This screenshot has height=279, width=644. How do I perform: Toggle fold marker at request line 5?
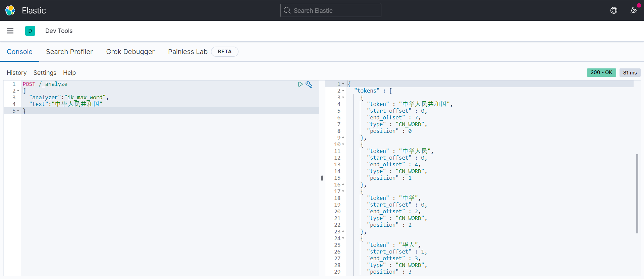[x=18, y=111]
